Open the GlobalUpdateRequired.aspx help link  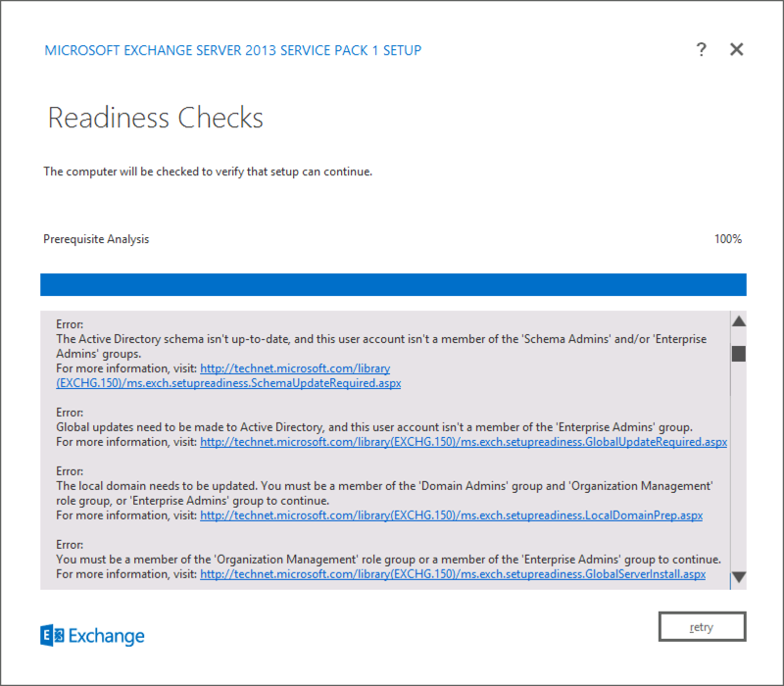coord(464,442)
